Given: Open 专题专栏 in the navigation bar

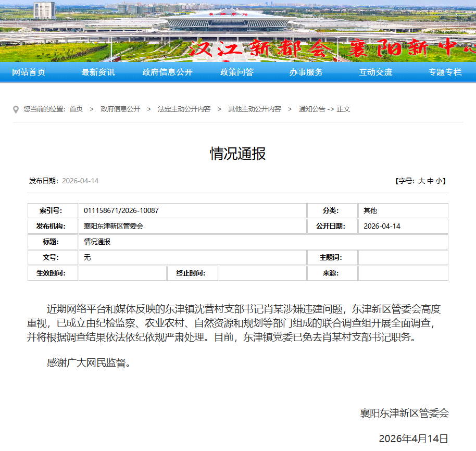Looking at the screenshot, I should [445, 72].
